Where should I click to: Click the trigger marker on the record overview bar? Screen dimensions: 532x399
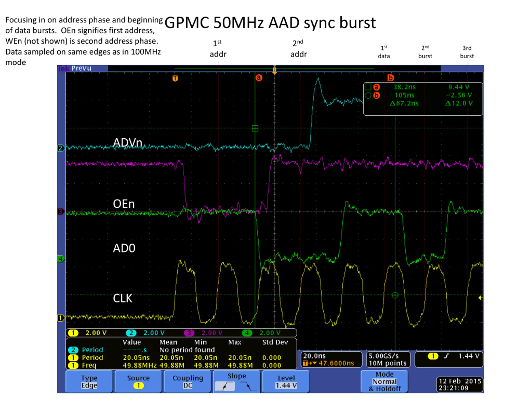[x=275, y=70]
